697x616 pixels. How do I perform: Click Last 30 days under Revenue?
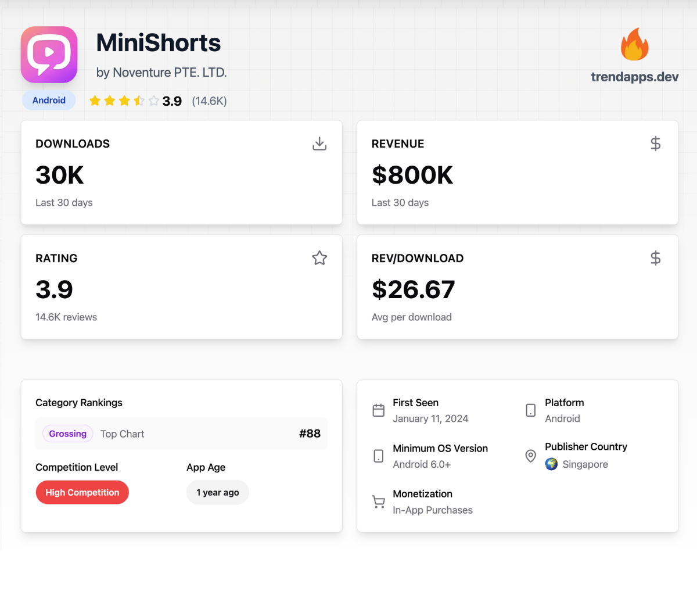(x=400, y=203)
